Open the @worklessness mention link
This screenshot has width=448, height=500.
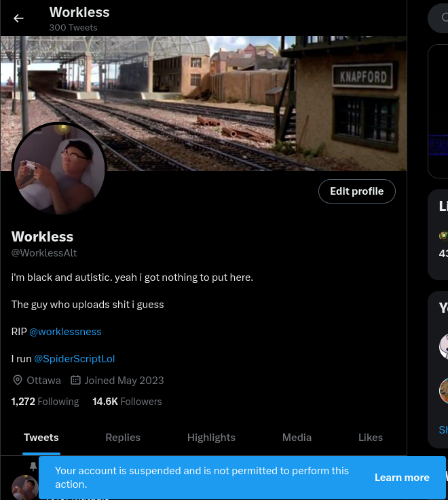tap(65, 332)
